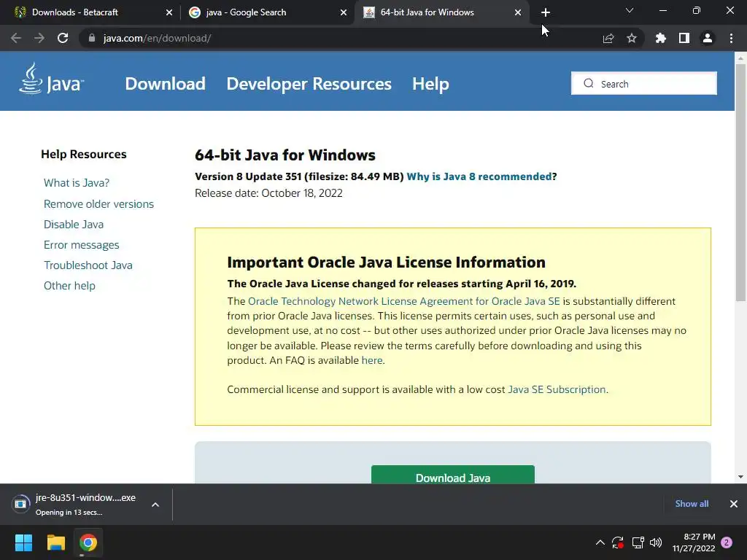
Task: Click Show all downloads
Action: 692,504
